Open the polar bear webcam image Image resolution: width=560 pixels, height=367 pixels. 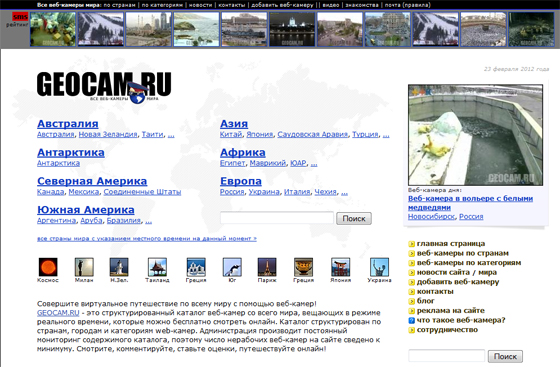click(475, 135)
